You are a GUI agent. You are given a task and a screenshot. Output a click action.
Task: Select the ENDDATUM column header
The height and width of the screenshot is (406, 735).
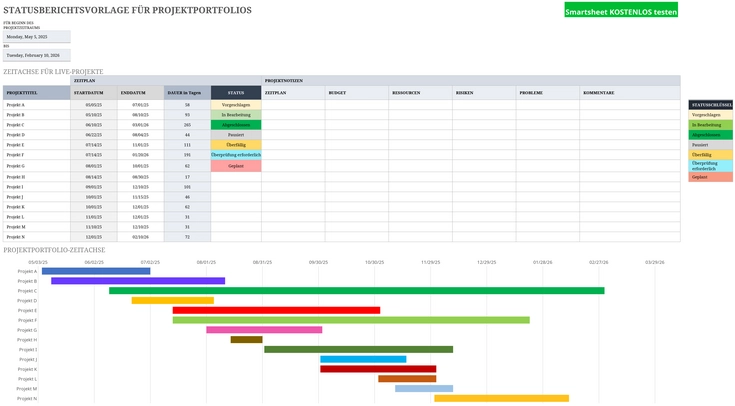pyautogui.click(x=141, y=93)
